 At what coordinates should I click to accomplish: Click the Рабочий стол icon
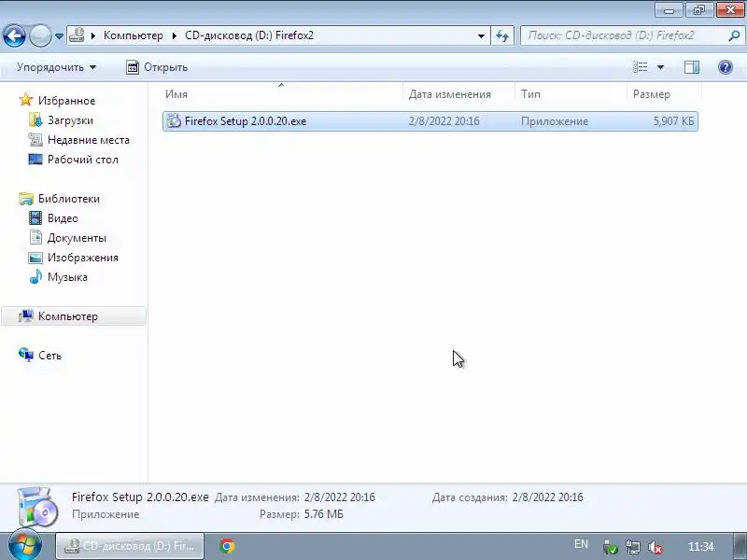pyautogui.click(x=35, y=159)
